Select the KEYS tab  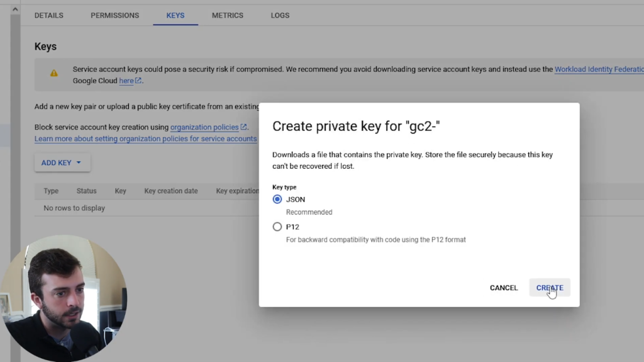175,15
